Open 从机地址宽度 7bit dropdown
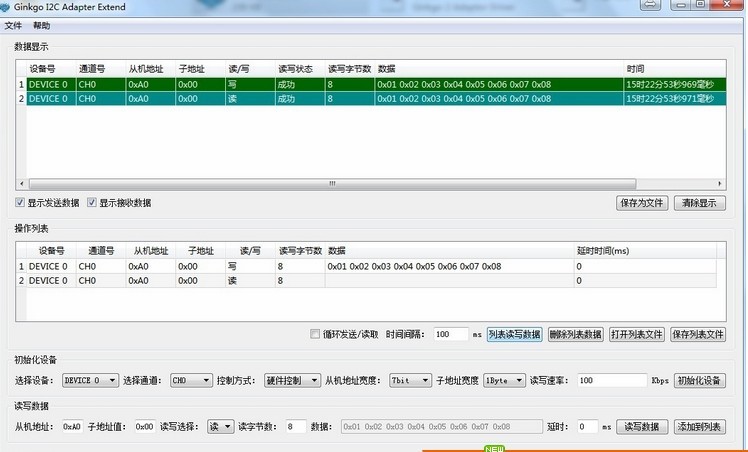The width and height of the screenshot is (748, 452). pyautogui.click(x=411, y=380)
